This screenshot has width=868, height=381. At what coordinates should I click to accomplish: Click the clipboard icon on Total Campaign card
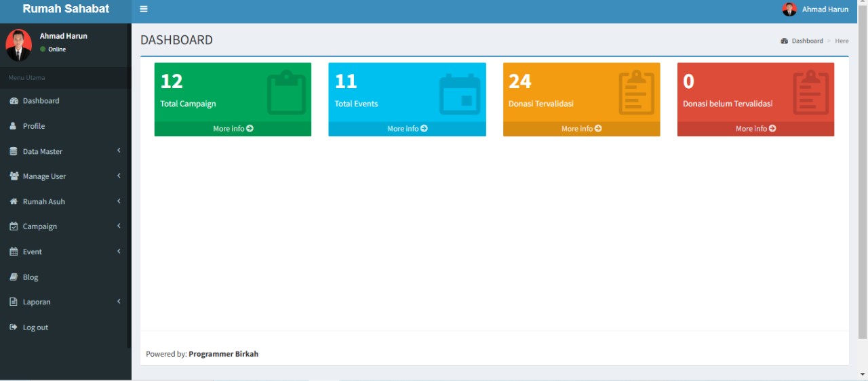point(286,92)
